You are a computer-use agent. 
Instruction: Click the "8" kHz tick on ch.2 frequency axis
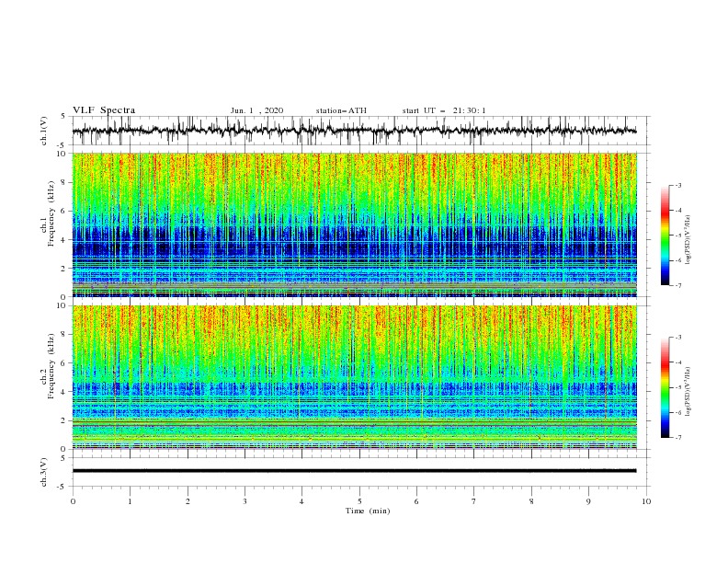coord(64,335)
